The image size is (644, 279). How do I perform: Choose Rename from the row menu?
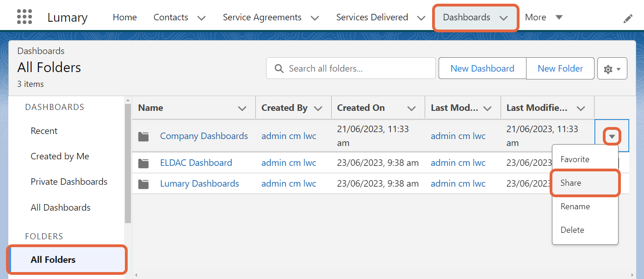[x=585, y=206]
